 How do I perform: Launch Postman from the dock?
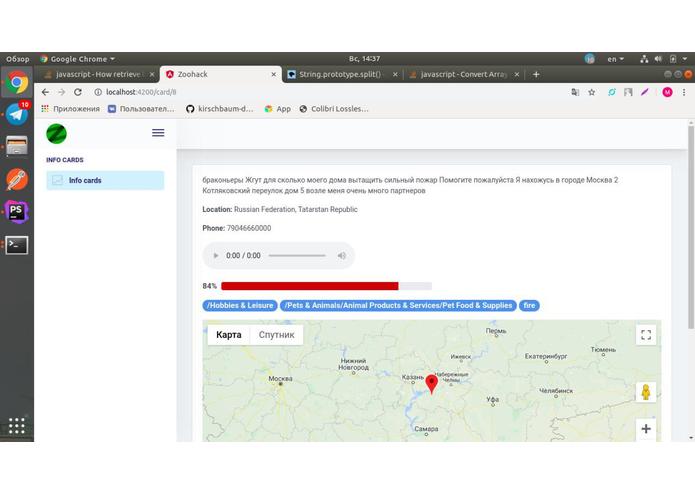(17, 179)
